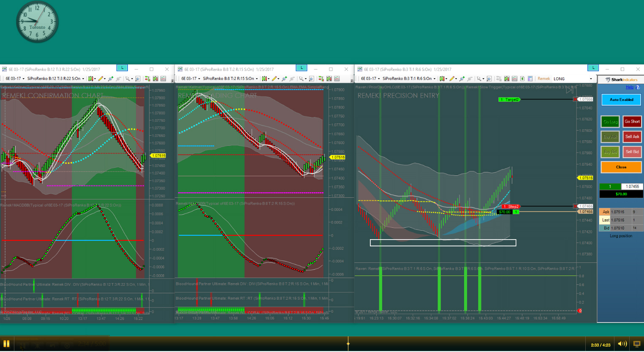Click the Target2 order label on chart

click(x=510, y=100)
